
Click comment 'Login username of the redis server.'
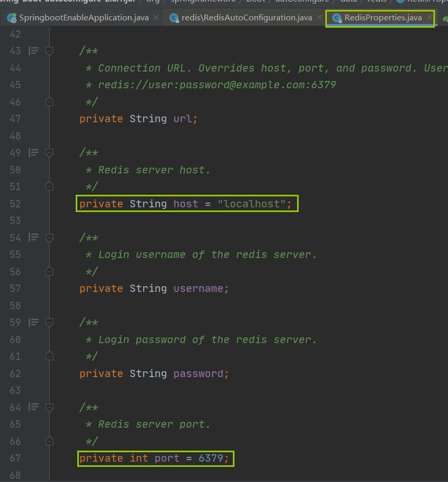point(207,254)
